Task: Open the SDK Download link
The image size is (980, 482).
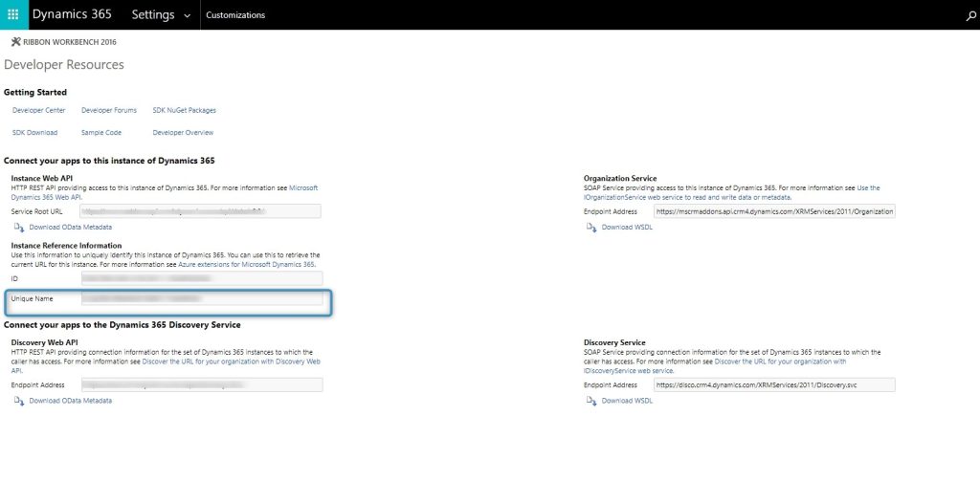Action: pyautogui.click(x=35, y=133)
